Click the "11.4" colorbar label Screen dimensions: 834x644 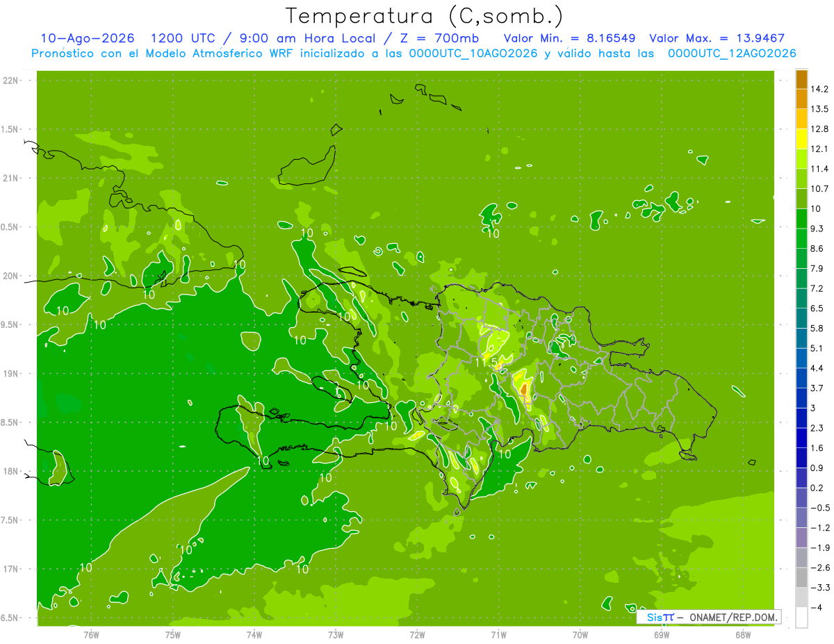click(819, 169)
